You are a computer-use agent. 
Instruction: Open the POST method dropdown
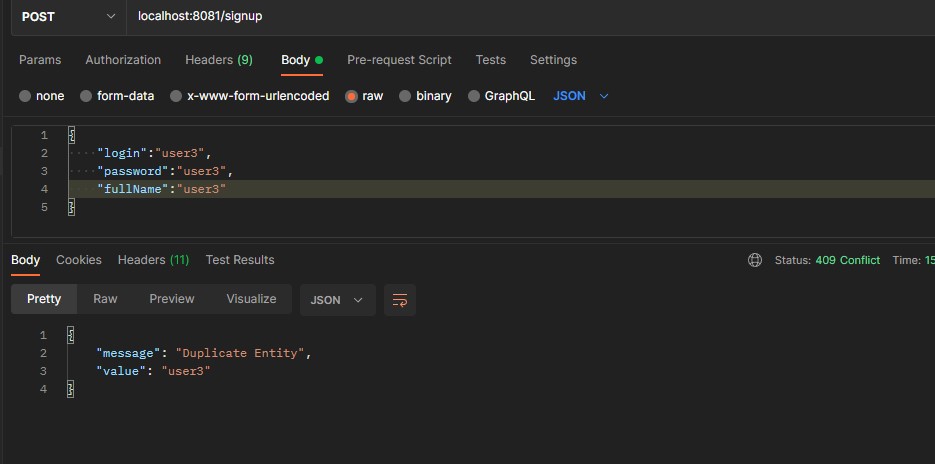tap(68, 17)
